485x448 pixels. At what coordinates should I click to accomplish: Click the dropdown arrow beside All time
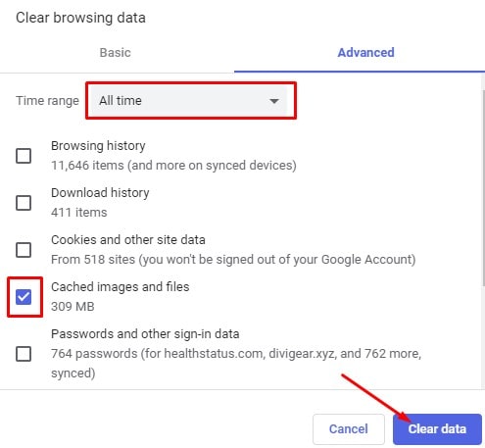pyautogui.click(x=274, y=101)
